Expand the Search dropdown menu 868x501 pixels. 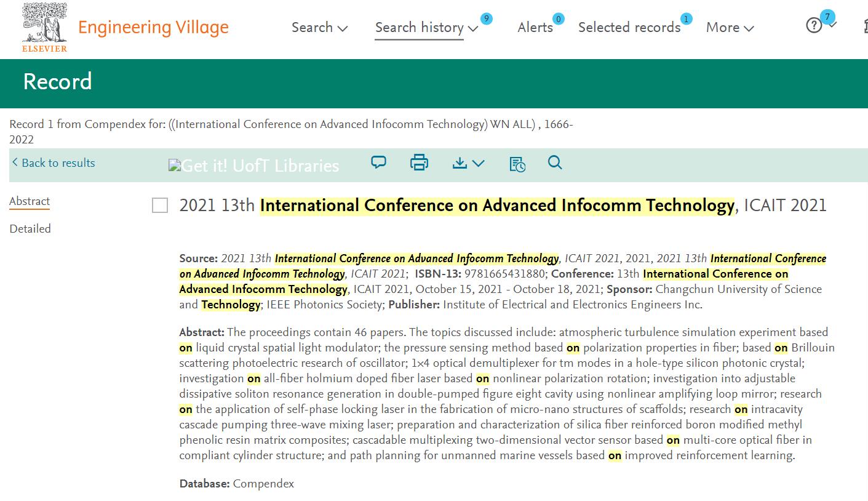point(319,28)
